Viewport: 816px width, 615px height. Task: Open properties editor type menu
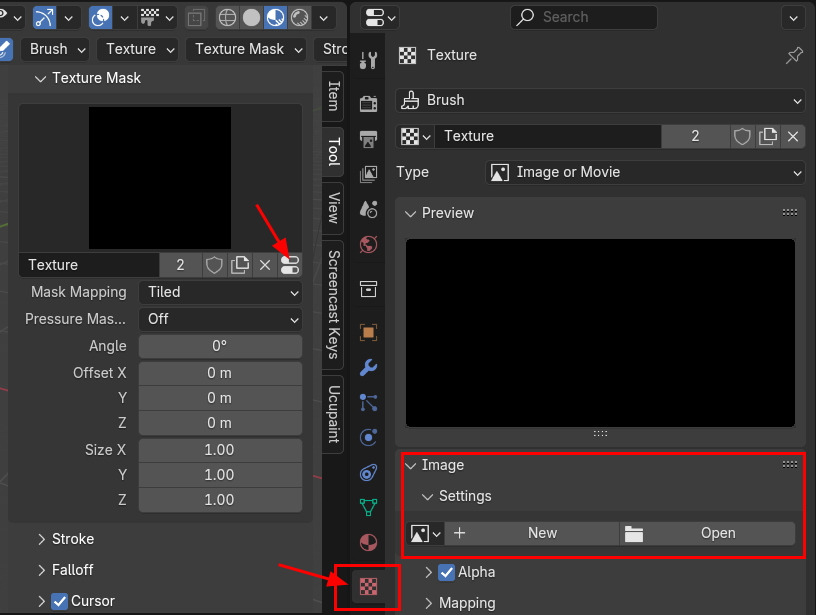[380, 18]
